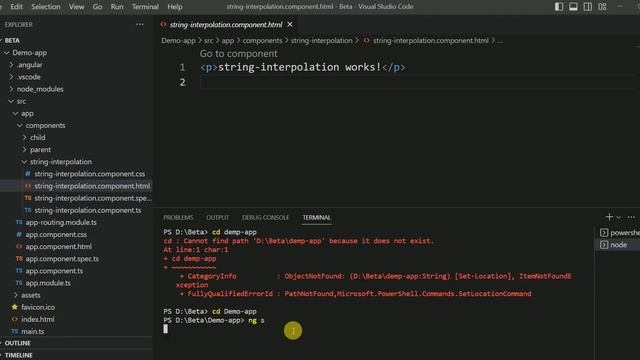This screenshot has height=360, width=640.
Task: Open string-interpolation.component.spec.ts file
Action: [88, 198]
